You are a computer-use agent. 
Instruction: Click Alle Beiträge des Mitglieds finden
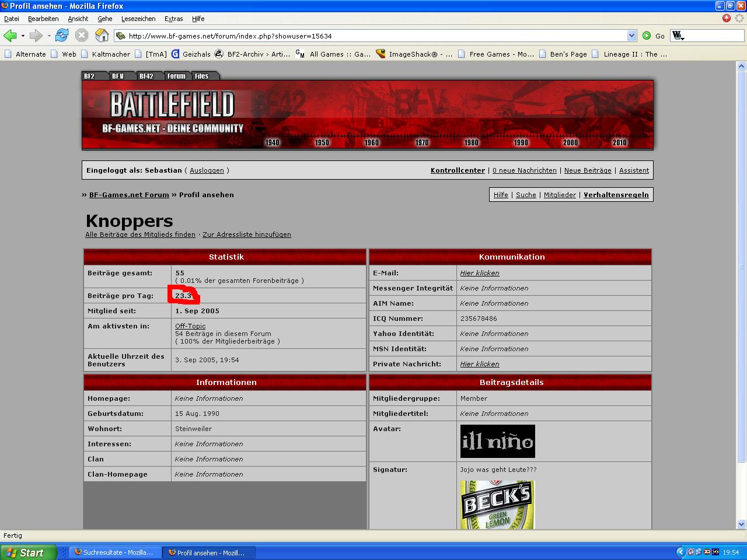pyautogui.click(x=141, y=235)
